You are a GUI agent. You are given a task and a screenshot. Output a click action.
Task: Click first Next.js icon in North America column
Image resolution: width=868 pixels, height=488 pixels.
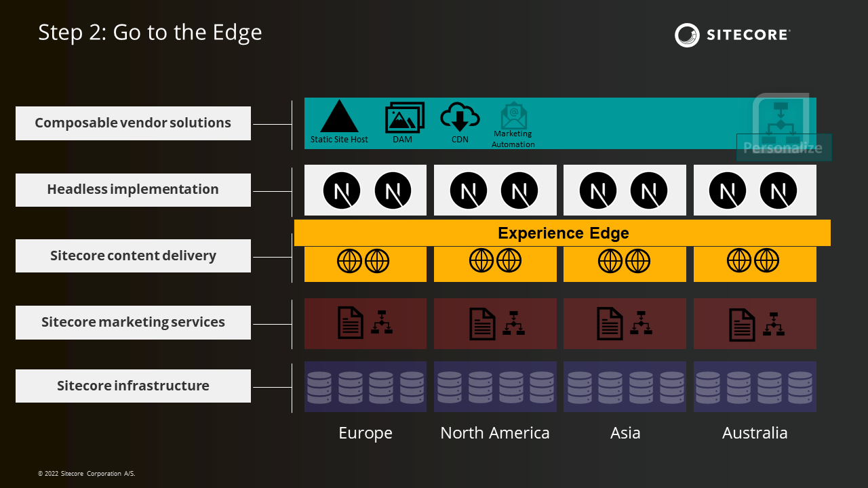(469, 190)
